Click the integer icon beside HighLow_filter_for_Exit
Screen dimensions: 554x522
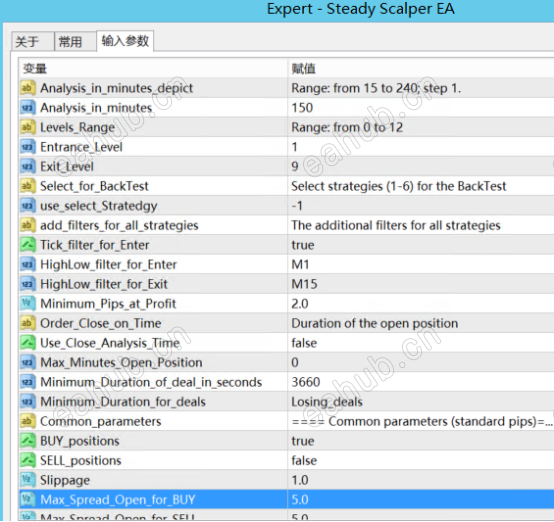(x=28, y=284)
